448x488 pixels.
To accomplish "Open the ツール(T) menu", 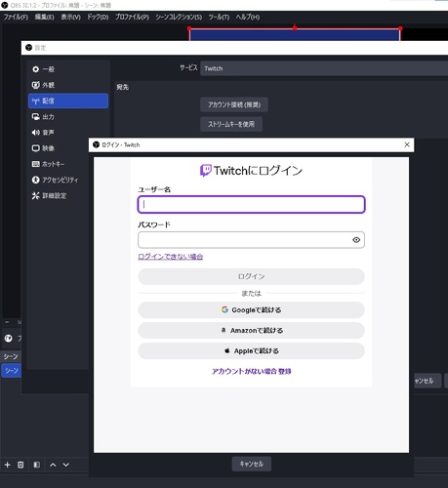I will pos(219,17).
